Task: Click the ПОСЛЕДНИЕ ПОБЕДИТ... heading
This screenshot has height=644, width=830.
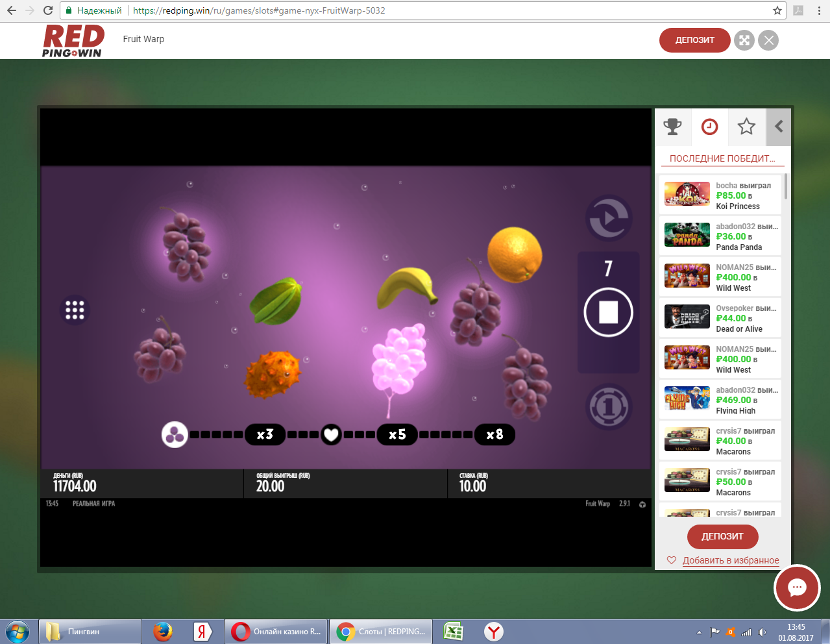Action: click(x=722, y=158)
